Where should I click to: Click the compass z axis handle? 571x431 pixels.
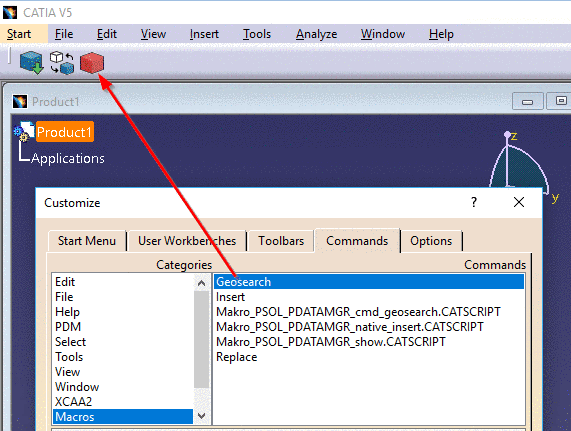point(507,135)
